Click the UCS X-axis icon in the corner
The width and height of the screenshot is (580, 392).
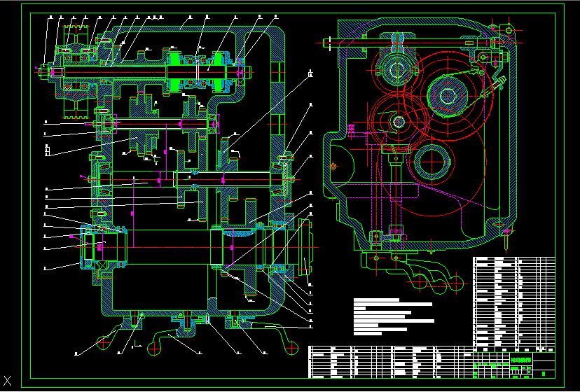click(x=8, y=380)
